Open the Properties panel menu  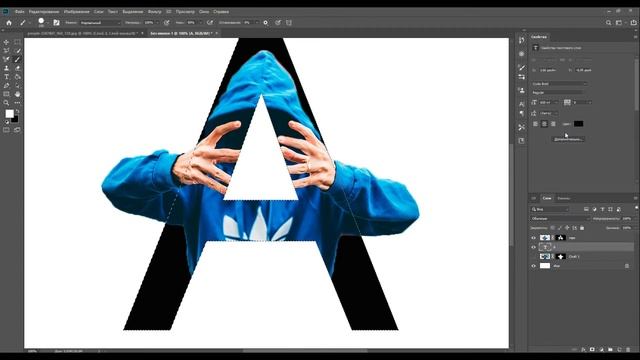(x=636, y=37)
